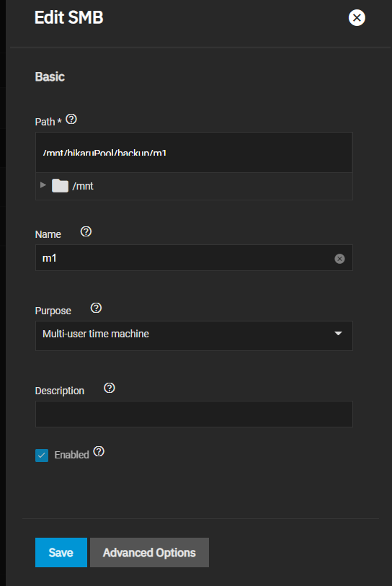Open the Path field help tooltip icon
392x586 pixels.
point(71,119)
